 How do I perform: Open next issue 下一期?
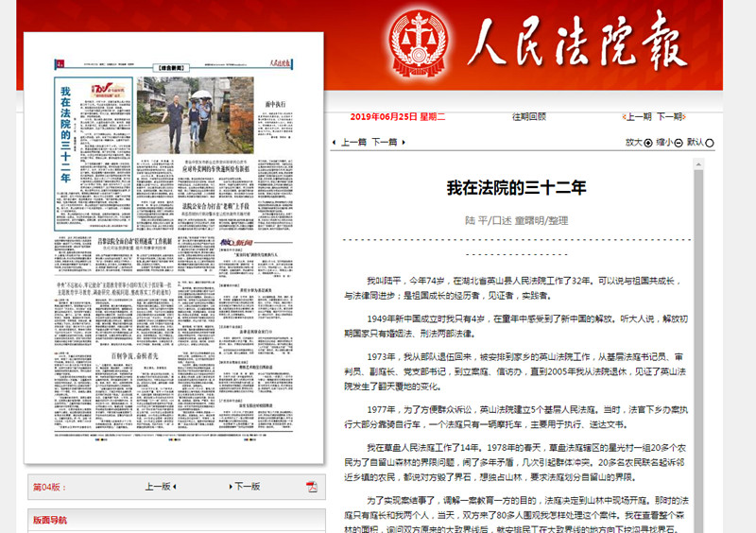pyautogui.click(x=671, y=117)
